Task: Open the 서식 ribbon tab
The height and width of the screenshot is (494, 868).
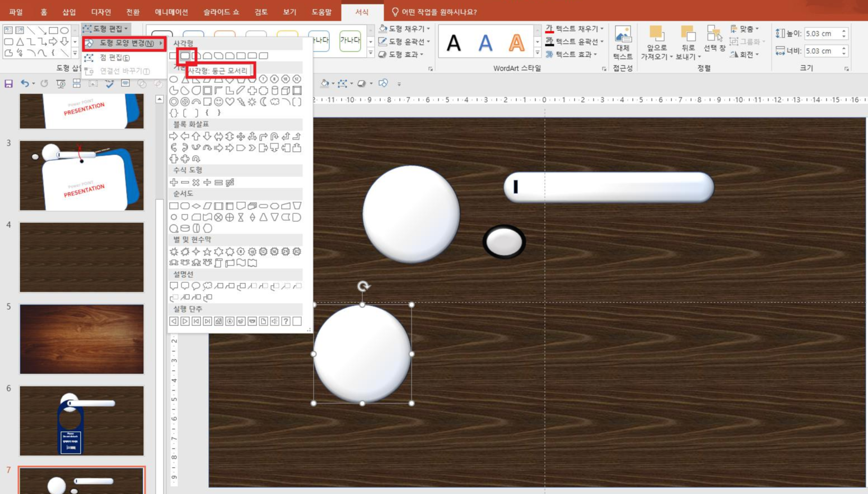Action: click(362, 12)
